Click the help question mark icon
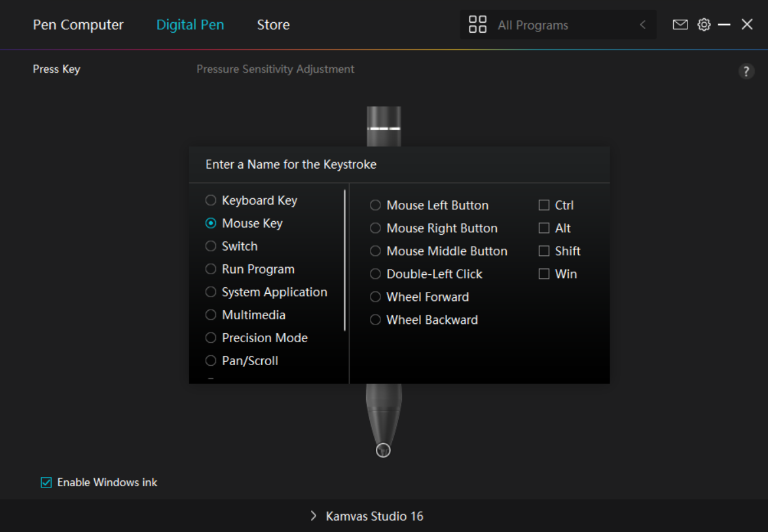768x532 pixels. click(746, 71)
